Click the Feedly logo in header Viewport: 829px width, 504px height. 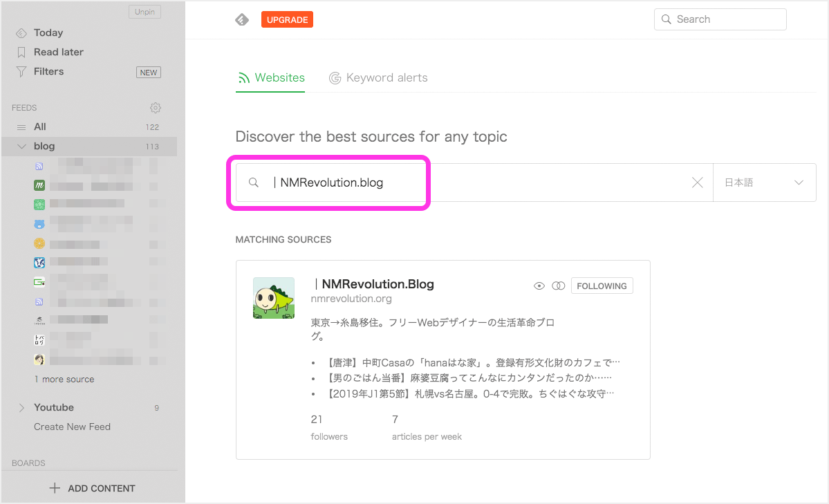tap(242, 19)
